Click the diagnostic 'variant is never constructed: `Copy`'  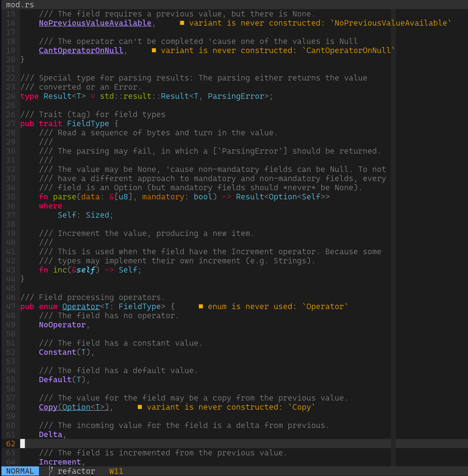click(231, 407)
